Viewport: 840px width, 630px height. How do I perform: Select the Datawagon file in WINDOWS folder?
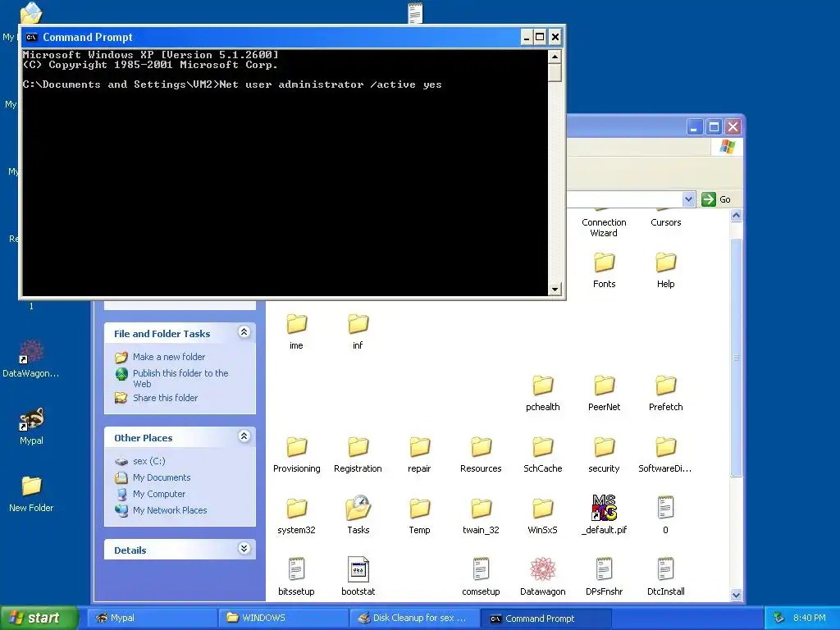(x=543, y=577)
